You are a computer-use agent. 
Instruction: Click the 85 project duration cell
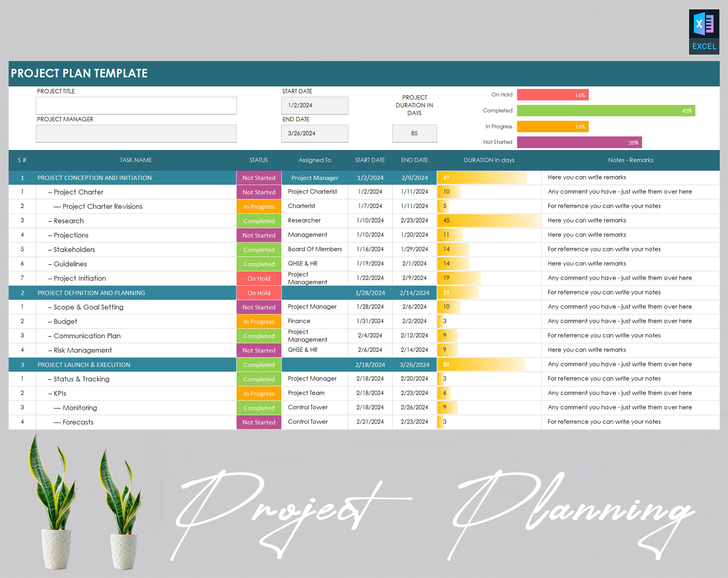(x=414, y=133)
